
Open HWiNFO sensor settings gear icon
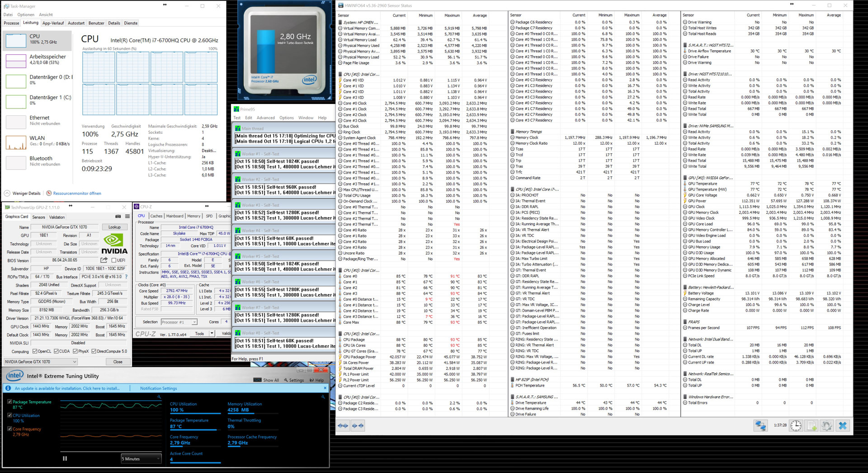click(827, 426)
